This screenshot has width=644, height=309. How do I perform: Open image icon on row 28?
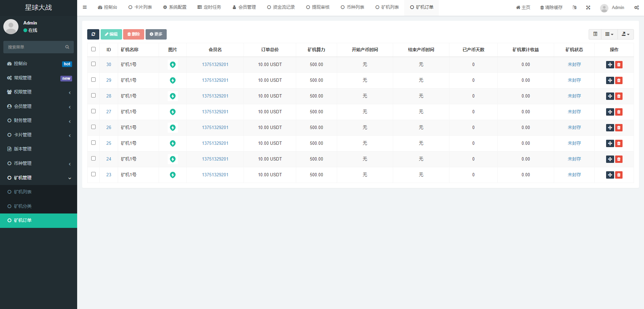point(172,96)
